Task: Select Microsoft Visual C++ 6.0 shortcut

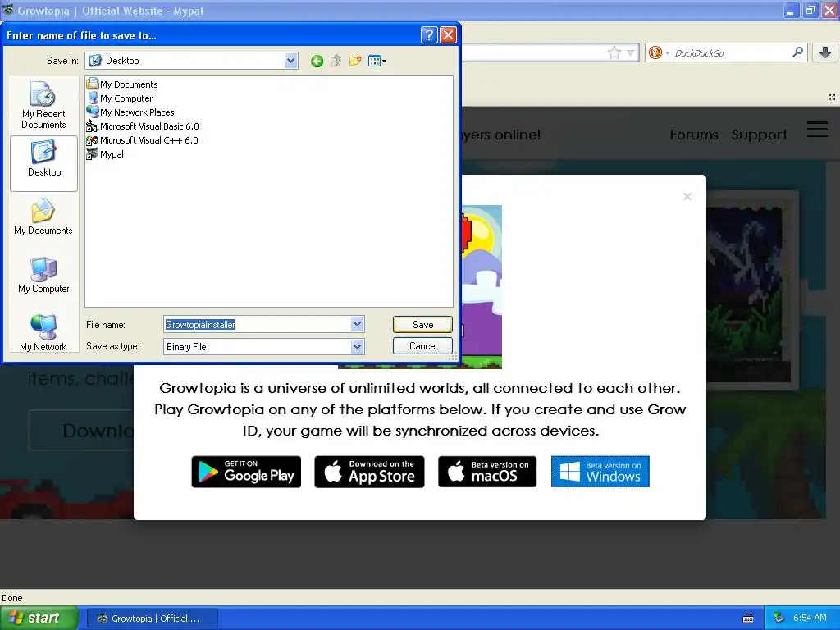Action: [x=143, y=139]
